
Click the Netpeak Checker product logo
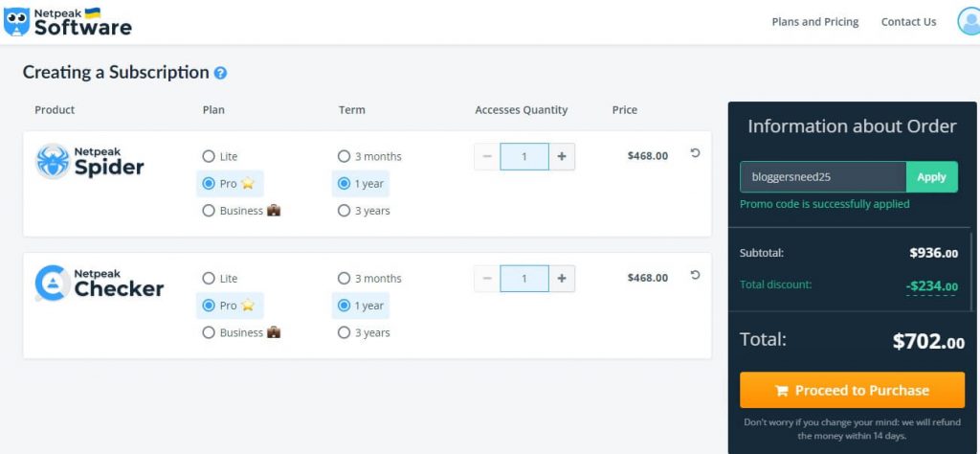coord(100,284)
